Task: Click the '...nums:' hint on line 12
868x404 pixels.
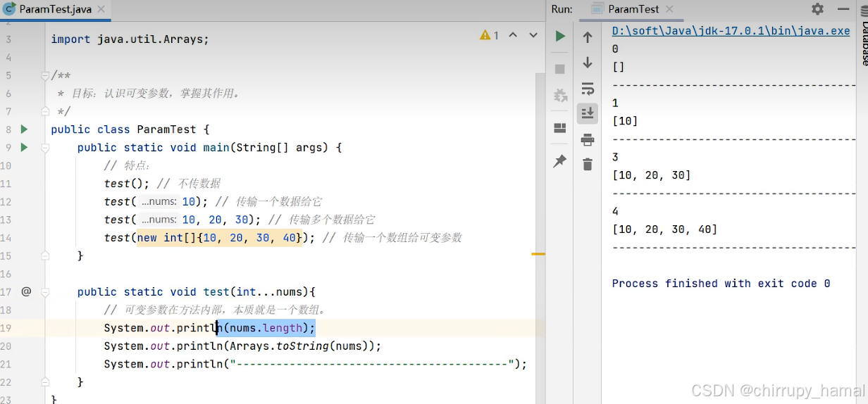Action: (x=159, y=201)
